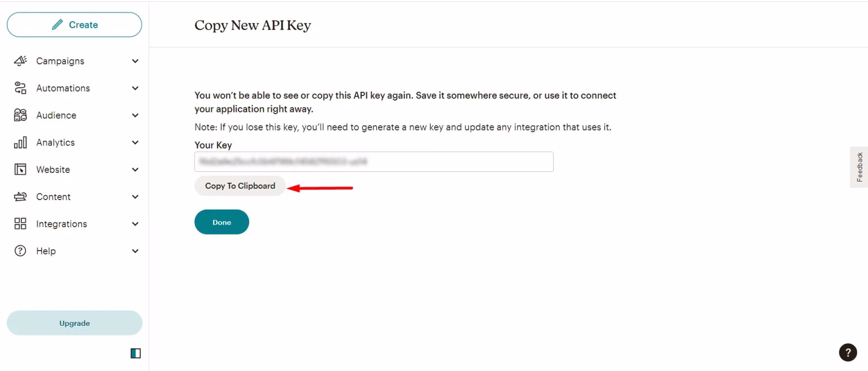Open the Help menu item
The width and height of the screenshot is (868, 371).
point(74,251)
